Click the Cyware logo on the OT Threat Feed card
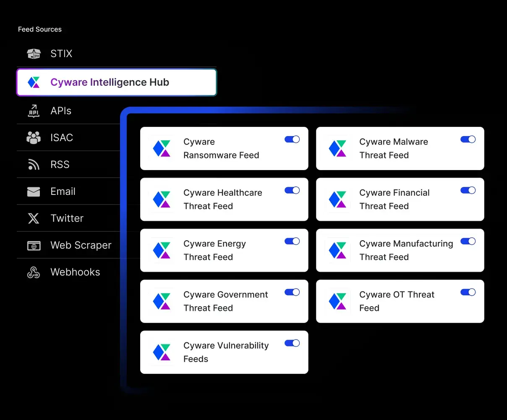Image resolution: width=507 pixels, height=420 pixels. 337,301
